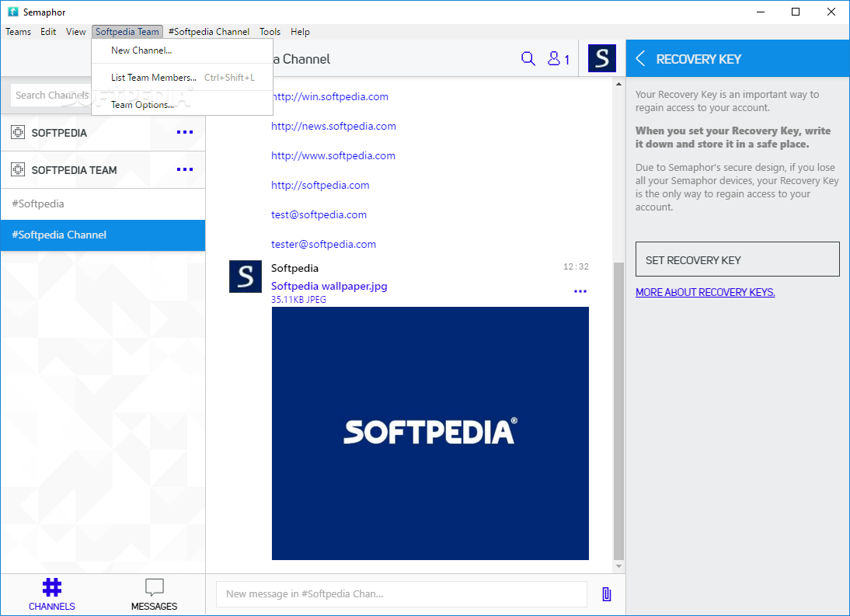Open http://www.softpedia.com link
The width and height of the screenshot is (850, 616).
click(333, 155)
